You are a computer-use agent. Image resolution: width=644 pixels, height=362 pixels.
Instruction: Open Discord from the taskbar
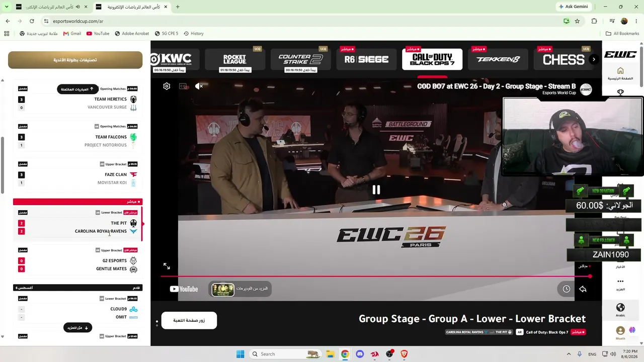(x=360, y=354)
